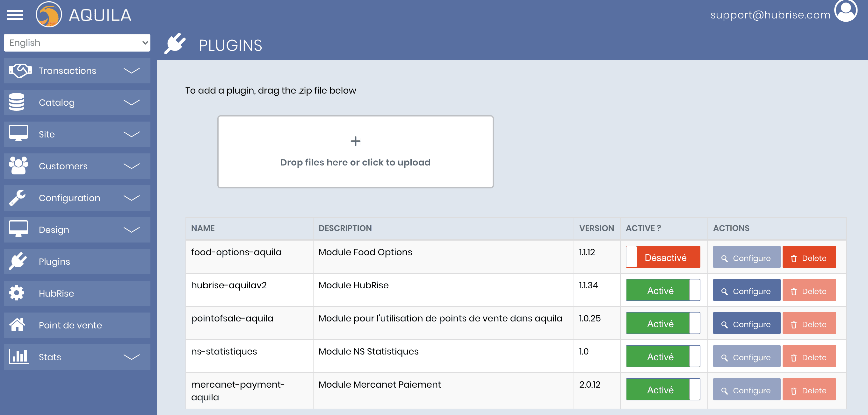
Task: Click the hamburger menu icon
Action: (15, 15)
